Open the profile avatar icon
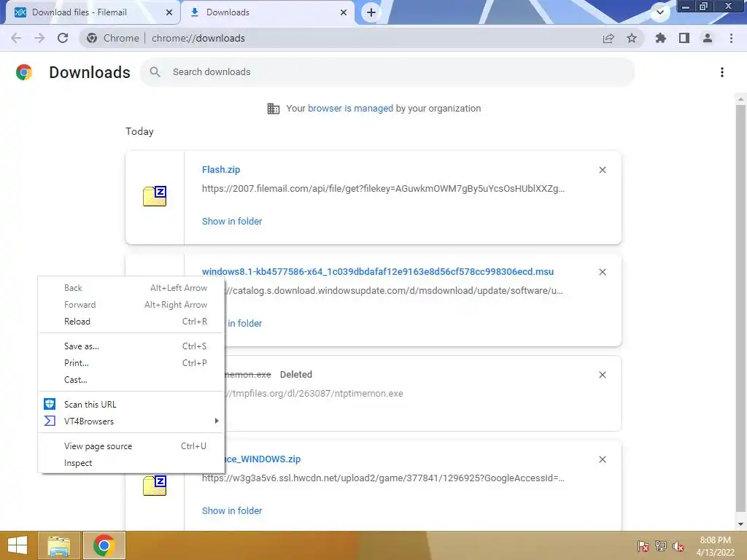Viewport: 747px width, 560px height. pyautogui.click(x=708, y=38)
